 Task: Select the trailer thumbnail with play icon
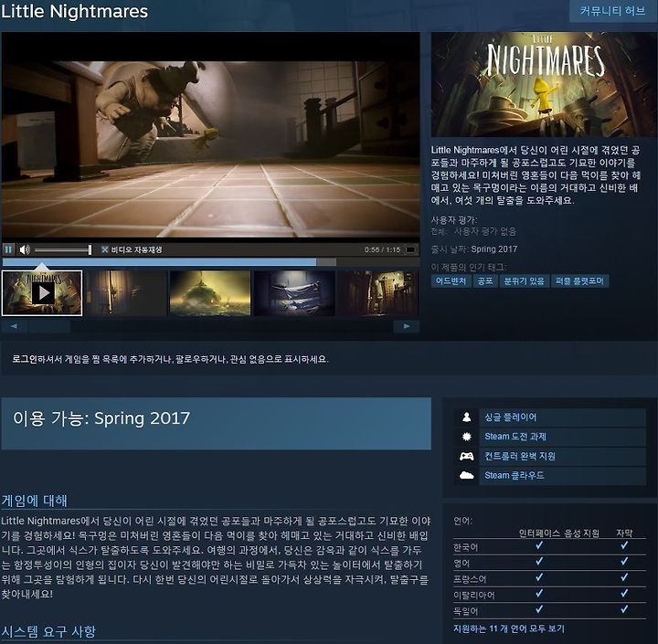42,293
